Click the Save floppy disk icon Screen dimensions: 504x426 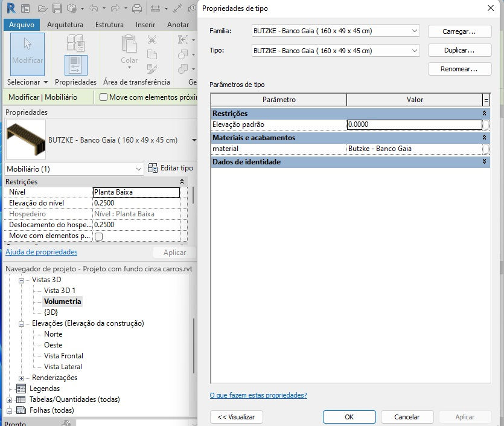pos(57,8)
